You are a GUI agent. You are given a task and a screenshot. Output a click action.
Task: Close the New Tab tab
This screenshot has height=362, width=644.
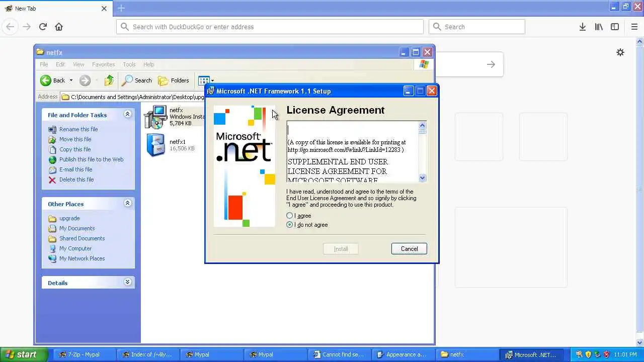104,9
